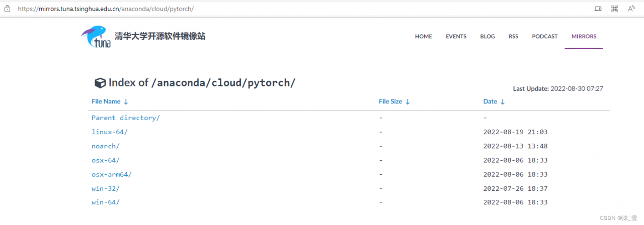644x225 pixels.
Task: Open the BLOG navigation item
Action: [x=487, y=37]
